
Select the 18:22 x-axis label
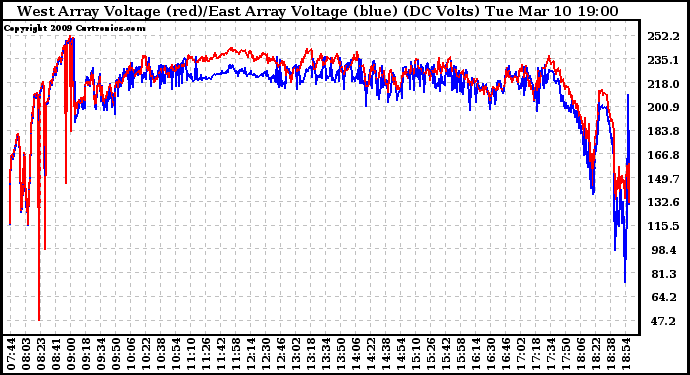[x=595, y=354]
